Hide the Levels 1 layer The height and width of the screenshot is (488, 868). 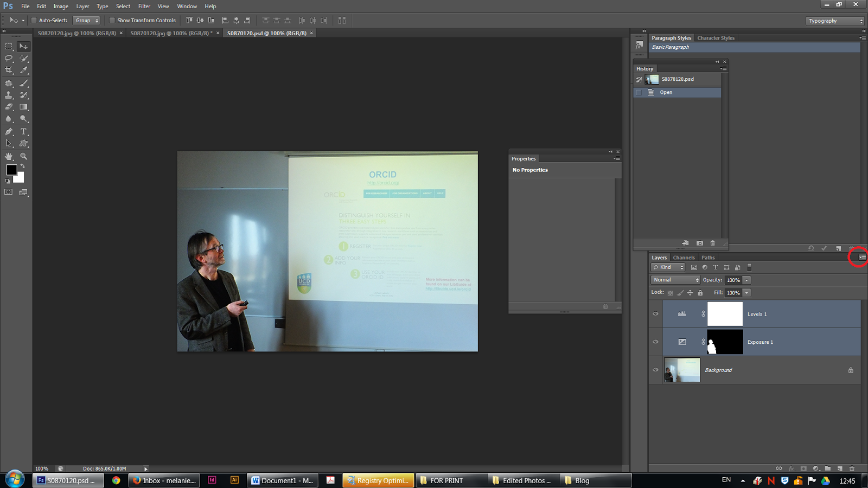pyautogui.click(x=655, y=314)
